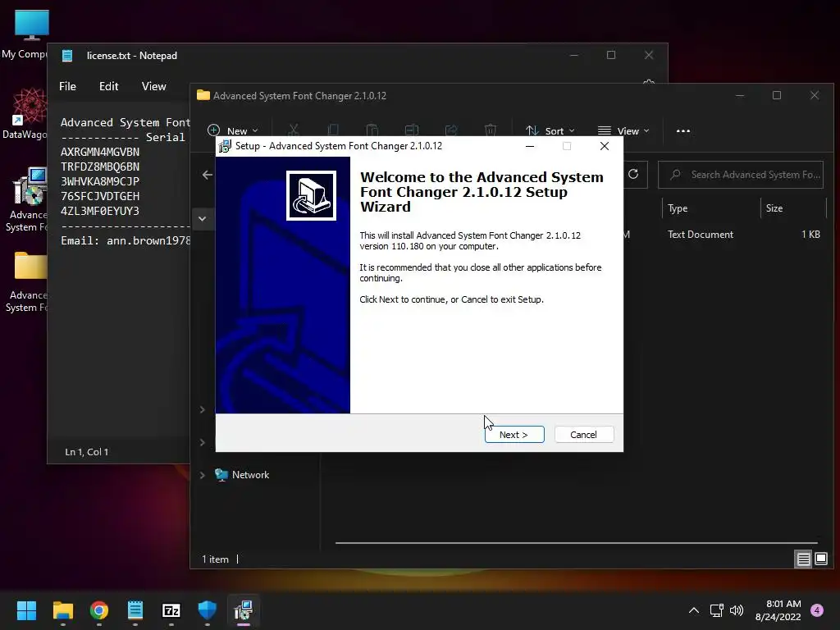Expand the Network tree node
Image resolution: width=840 pixels, height=630 pixels.
pyautogui.click(x=203, y=475)
